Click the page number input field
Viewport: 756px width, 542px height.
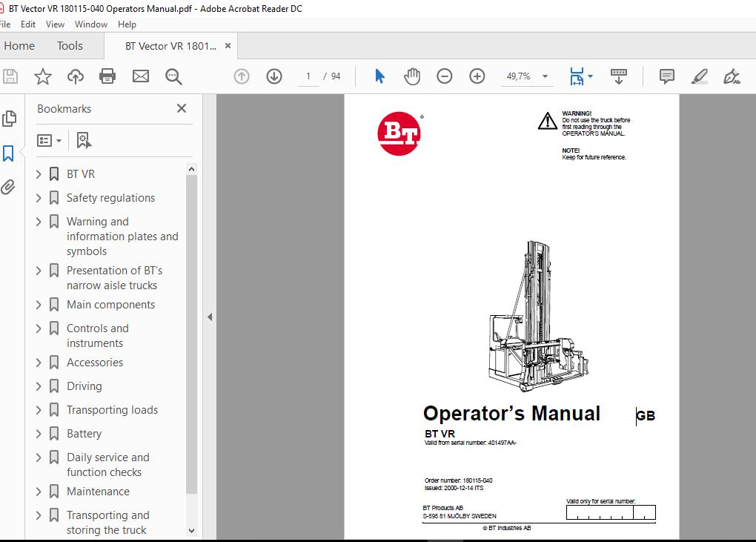(308, 76)
